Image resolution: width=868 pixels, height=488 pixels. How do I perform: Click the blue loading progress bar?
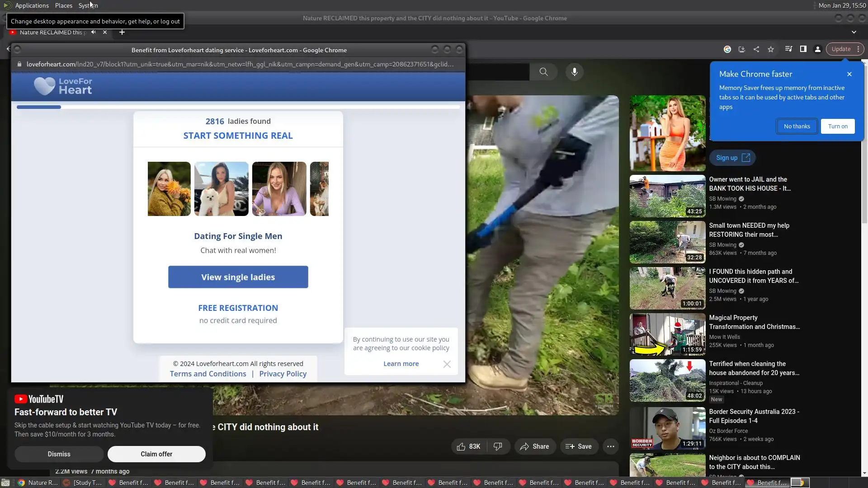39,107
